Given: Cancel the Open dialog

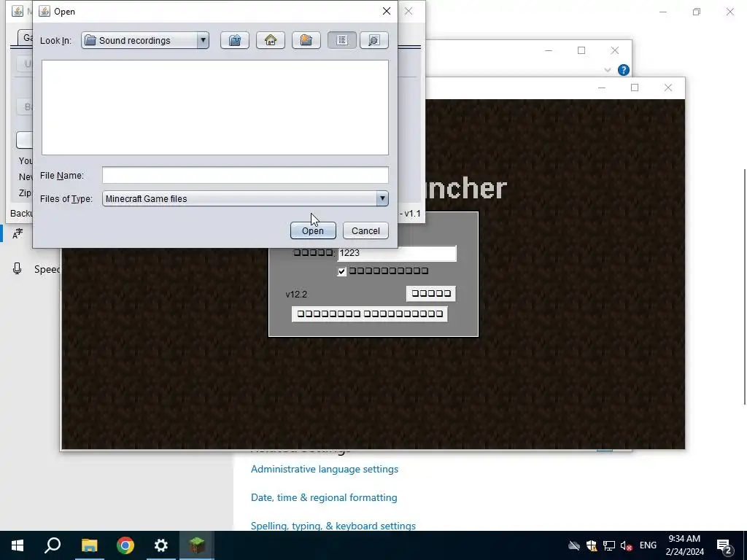Looking at the screenshot, I should point(365,231).
